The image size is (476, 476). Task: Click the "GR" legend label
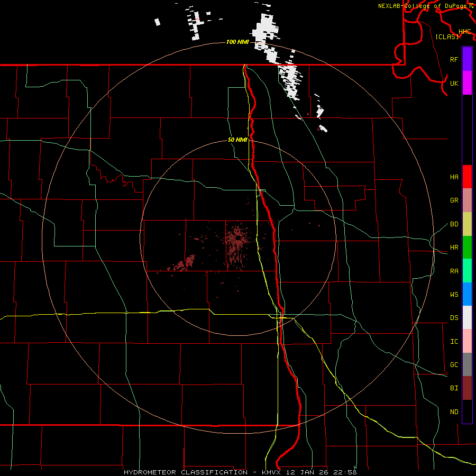454,200
